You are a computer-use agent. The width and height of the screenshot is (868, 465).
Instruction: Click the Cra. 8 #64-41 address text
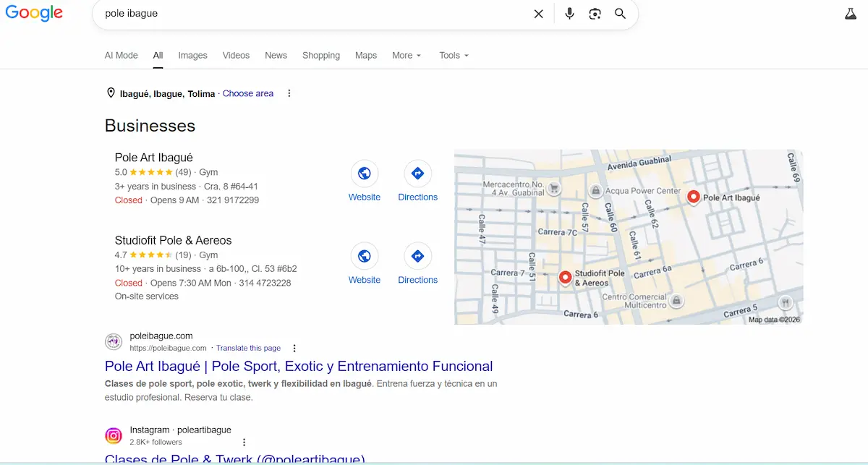click(231, 186)
